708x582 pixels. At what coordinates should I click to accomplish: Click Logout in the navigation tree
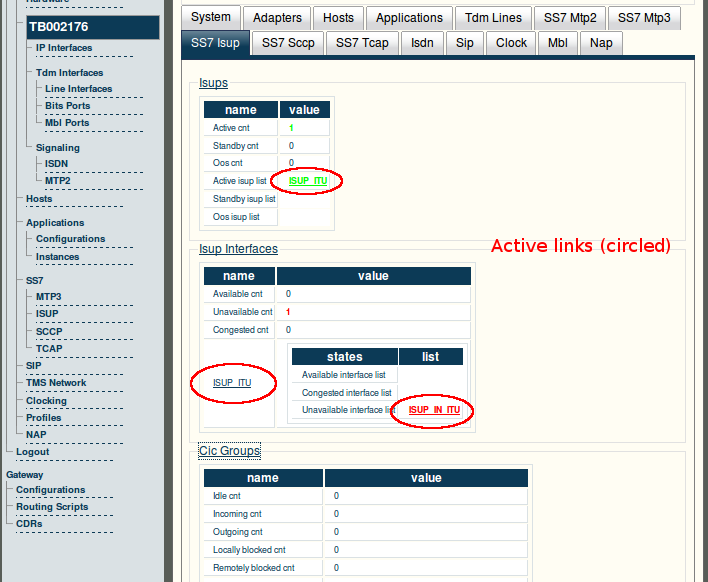click(x=33, y=452)
